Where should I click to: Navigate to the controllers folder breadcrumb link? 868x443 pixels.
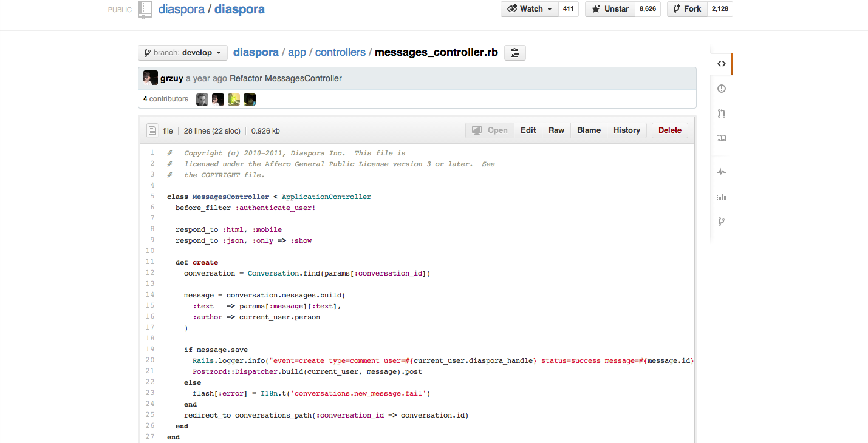[340, 52]
